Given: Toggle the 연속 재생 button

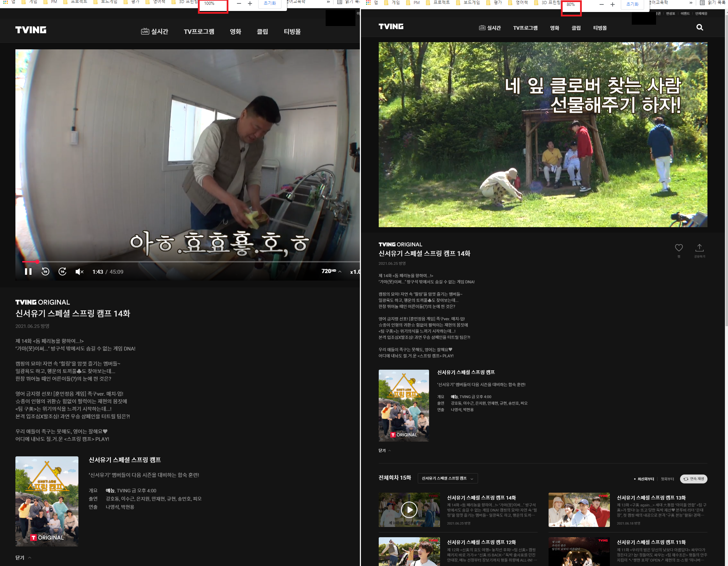Looking at the screenshot, I should pyautogui.click(x=694, y=479).
